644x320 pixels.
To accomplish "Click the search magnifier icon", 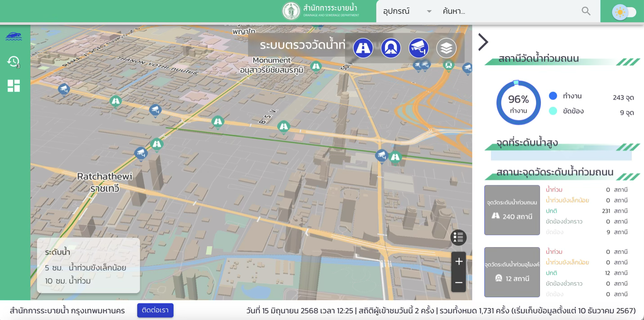I will coord(585,11).
